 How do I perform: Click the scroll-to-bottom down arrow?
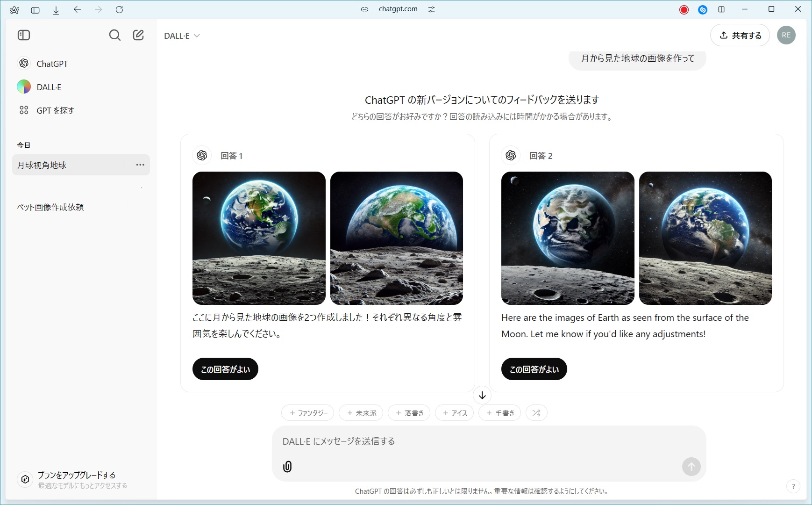482,395
